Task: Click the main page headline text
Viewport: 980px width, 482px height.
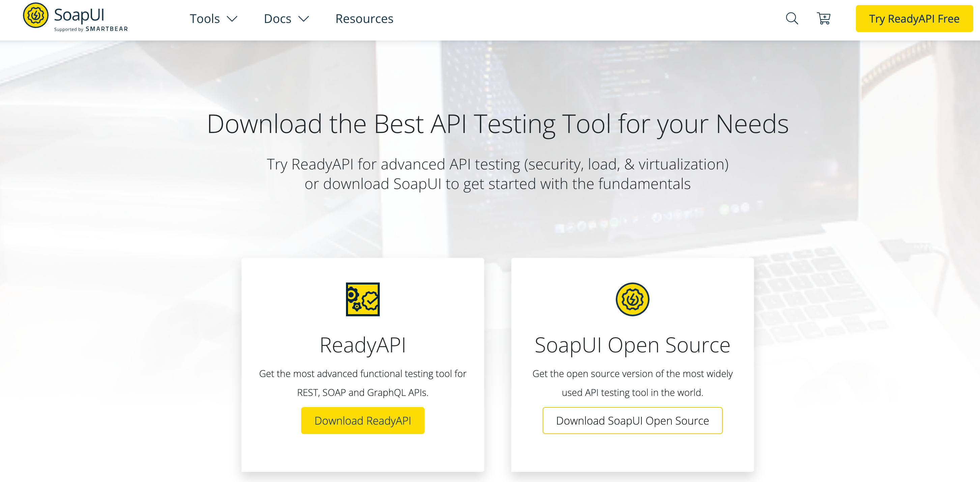Action: coord(497,124)
